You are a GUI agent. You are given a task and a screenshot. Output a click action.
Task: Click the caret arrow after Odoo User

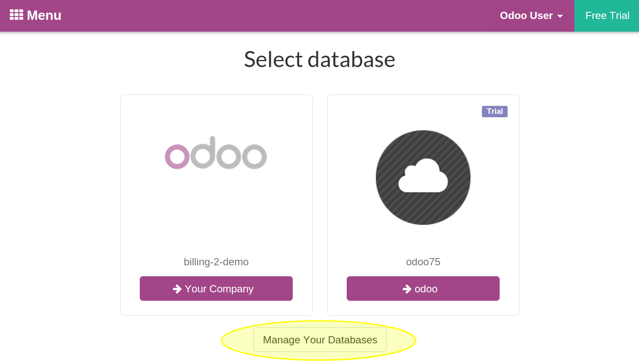(560, 16)
